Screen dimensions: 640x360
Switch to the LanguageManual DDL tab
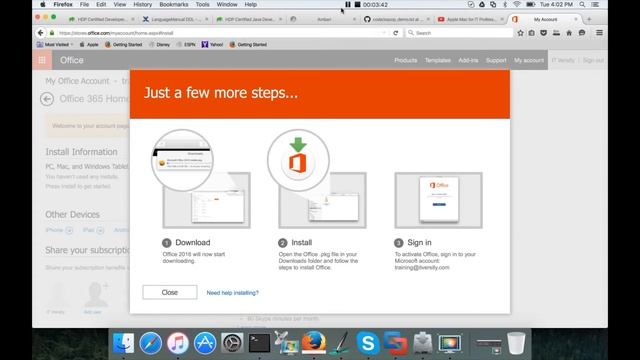pyautogui.click(x=175, y=19)
